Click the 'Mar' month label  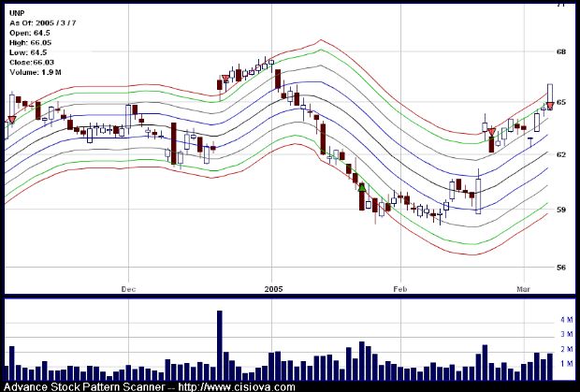point(524,290)
